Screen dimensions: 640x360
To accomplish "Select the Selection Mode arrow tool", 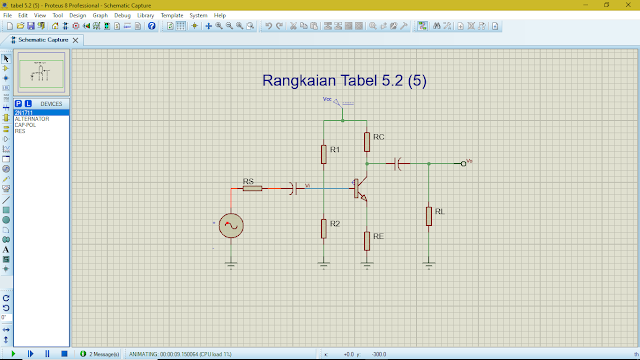I will click(x=6, y=59).
